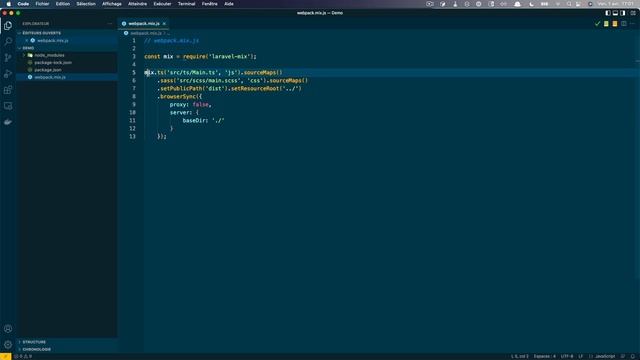Viewport: 640px width, 360px height.
Task: Open the Extensions view
Action: click(8, 90)
